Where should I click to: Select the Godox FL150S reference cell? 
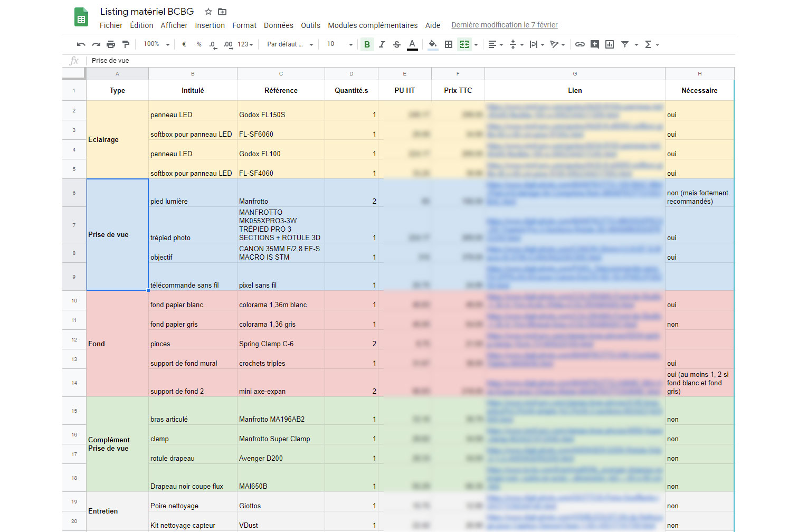[x=281, y=110]
